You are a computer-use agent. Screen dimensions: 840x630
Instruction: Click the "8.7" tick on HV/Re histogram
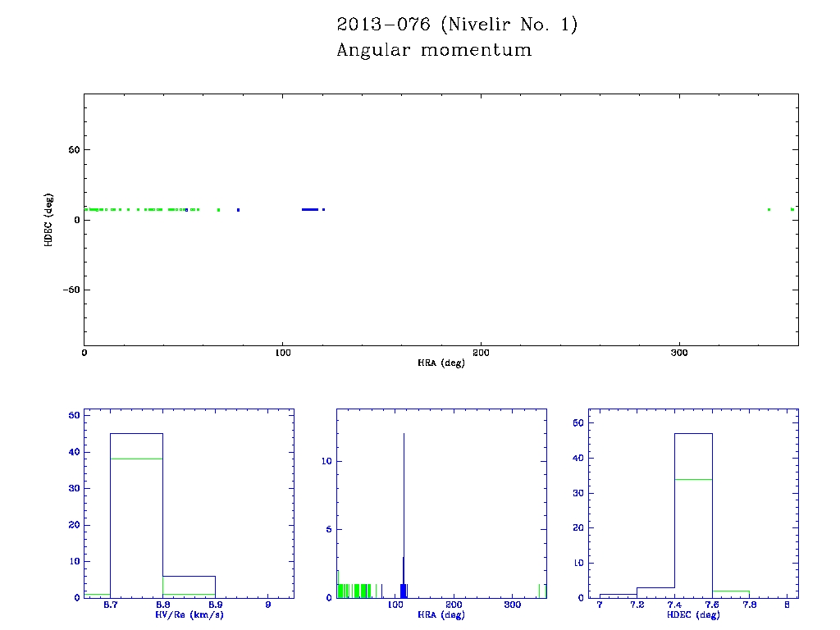[x=111, y=605]
